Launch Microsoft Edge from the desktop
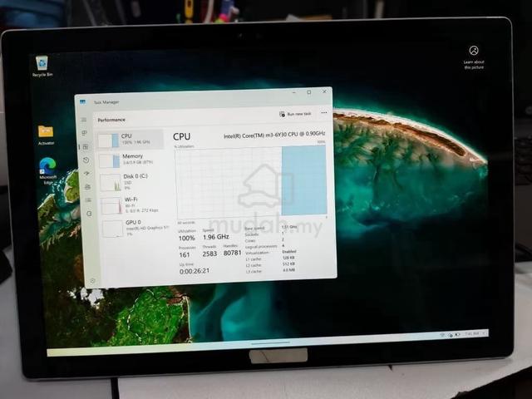Viewport: 532px width, 399px height. (x=47, y=170)
